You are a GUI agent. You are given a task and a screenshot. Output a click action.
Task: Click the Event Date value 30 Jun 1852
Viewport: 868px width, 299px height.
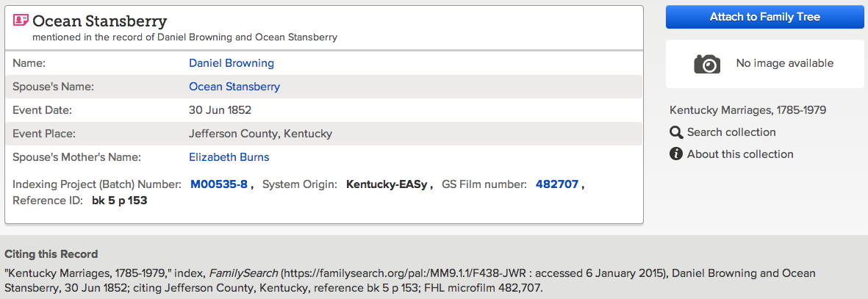(x=220, y=110)
